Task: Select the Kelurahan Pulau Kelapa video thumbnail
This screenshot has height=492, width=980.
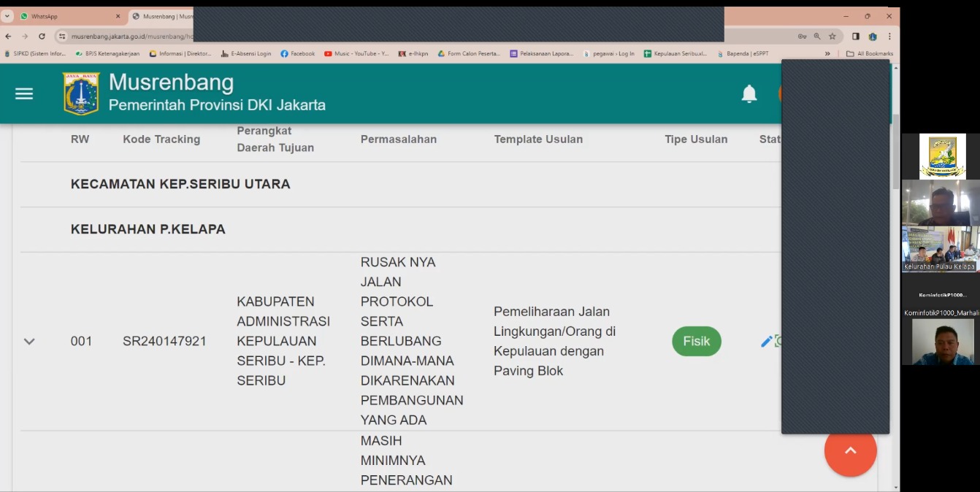Action: tap(940, 249)
